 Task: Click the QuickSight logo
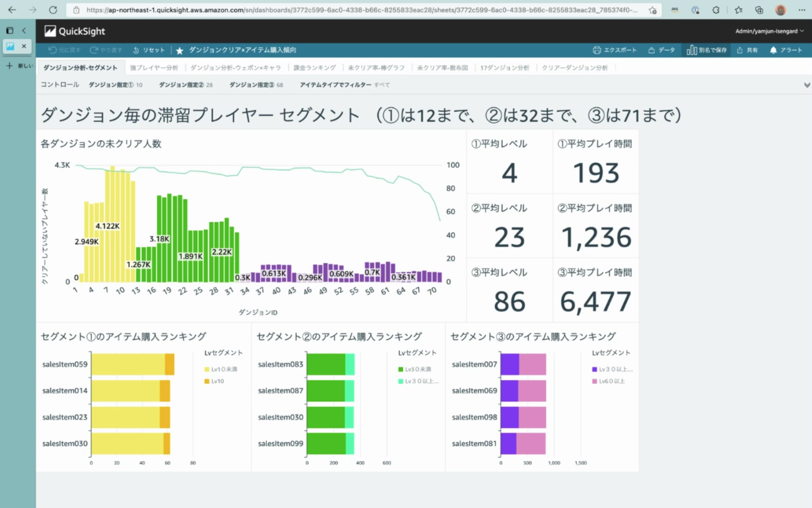(x=50, y=31)
